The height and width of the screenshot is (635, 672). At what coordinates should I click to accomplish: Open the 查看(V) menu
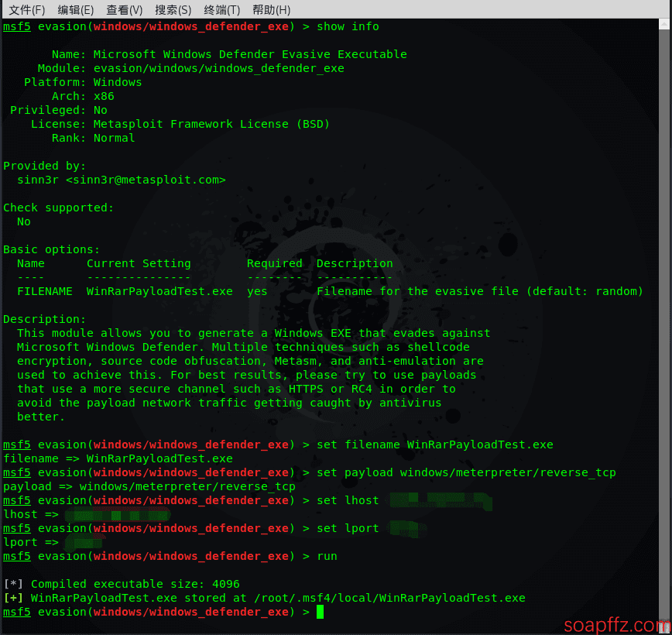click(x=125, y=9)
